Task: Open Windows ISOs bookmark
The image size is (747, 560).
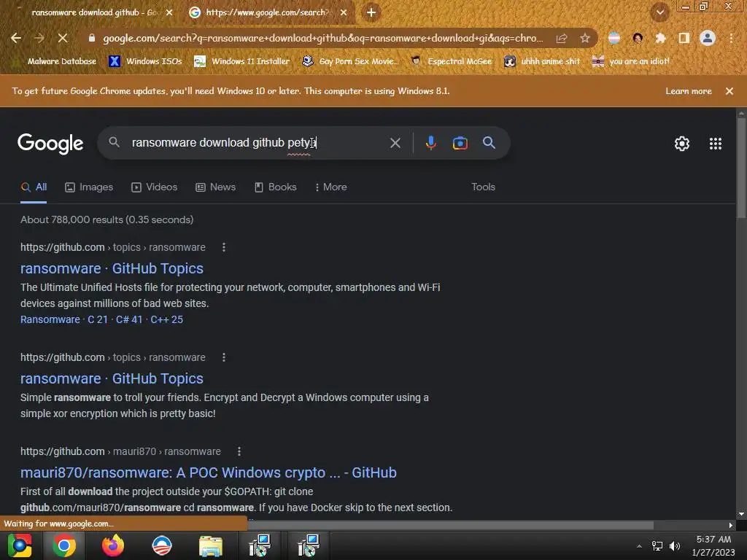Action: pos(145,61)
